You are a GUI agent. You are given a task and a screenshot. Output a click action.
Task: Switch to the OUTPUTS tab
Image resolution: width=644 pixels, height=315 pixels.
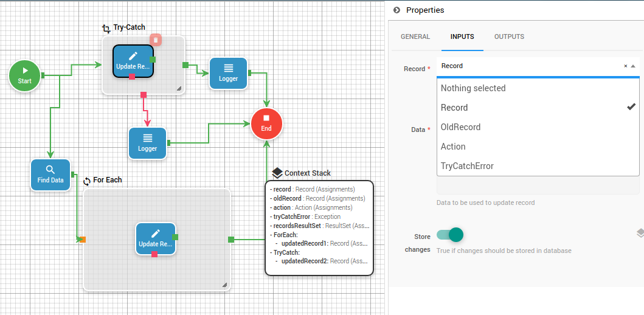509,36
